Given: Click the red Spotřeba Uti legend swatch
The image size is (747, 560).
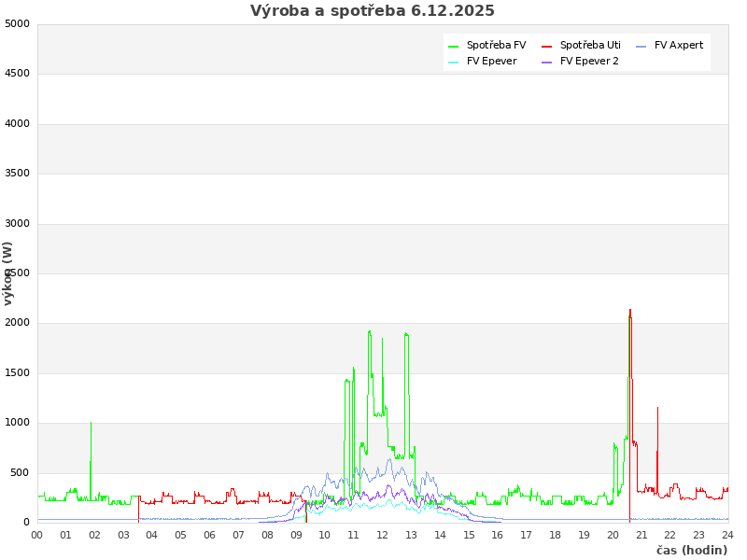Looking at the screenshot, I should click(x=546, y=46).
